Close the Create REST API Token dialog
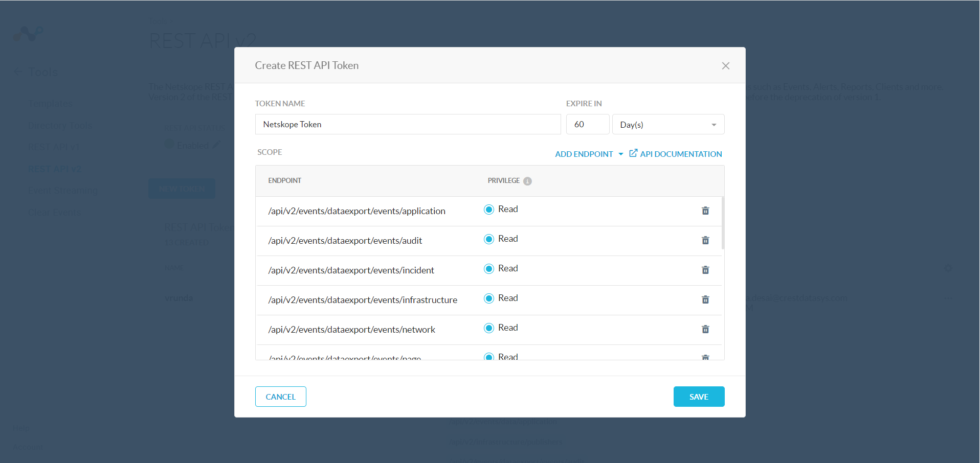Viewport: 980px width, 463px height. coord(725,65)
